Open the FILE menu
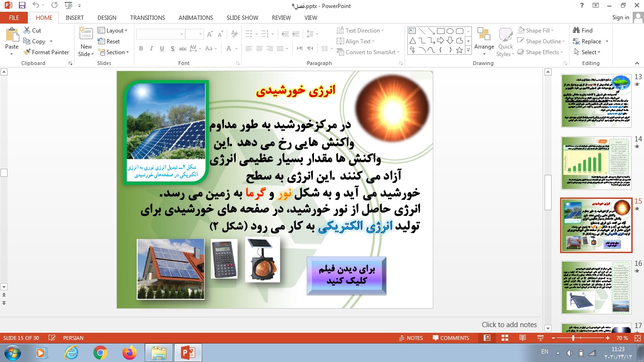This screenshot has height=362, width=644. [x=14, y=18]
